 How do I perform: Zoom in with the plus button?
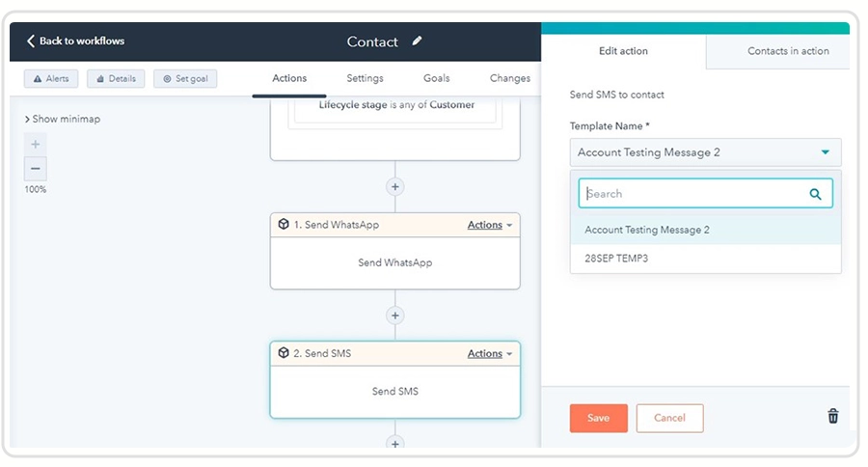coord(36,145)
